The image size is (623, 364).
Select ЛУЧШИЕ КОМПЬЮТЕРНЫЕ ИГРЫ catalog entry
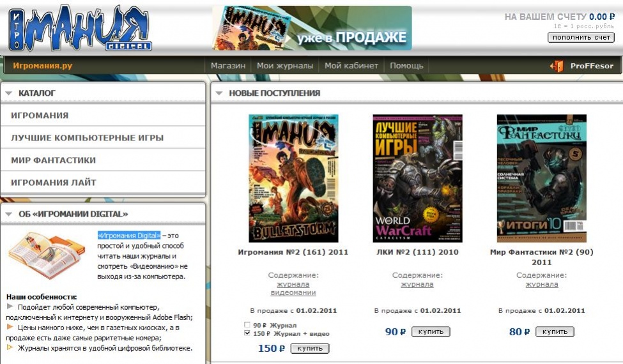pyautogui.click(x=103, y=138)
